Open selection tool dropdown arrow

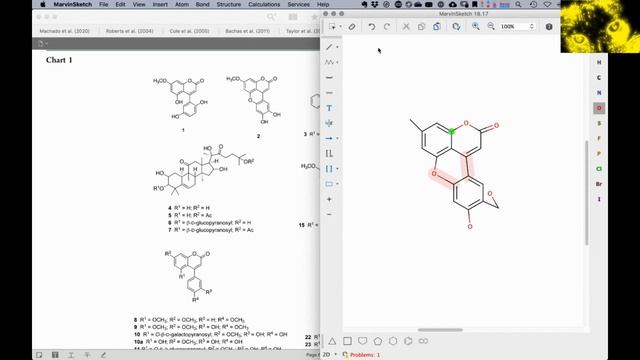pyautogui.click(x=340, y=27)
